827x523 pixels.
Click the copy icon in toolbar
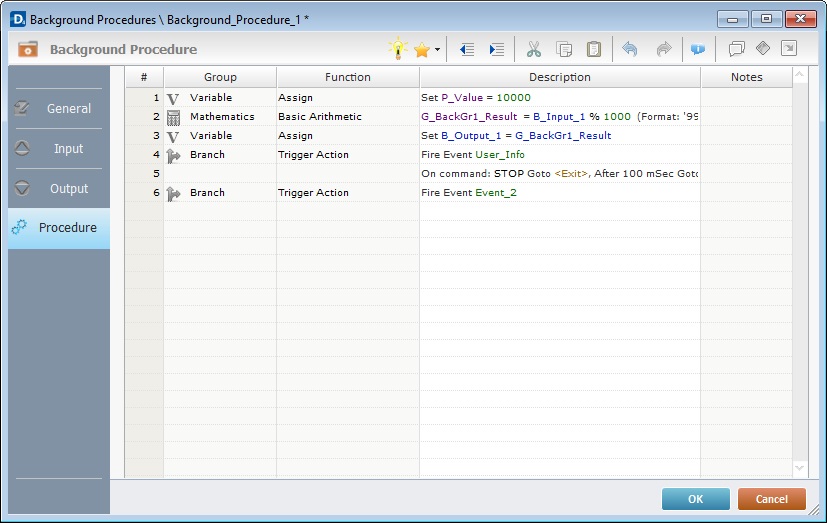click(564, 49)
